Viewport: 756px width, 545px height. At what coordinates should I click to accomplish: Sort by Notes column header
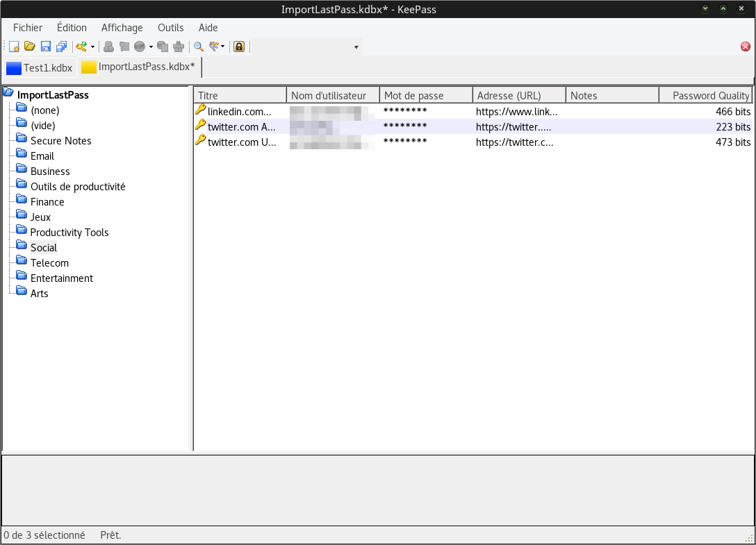612,95
